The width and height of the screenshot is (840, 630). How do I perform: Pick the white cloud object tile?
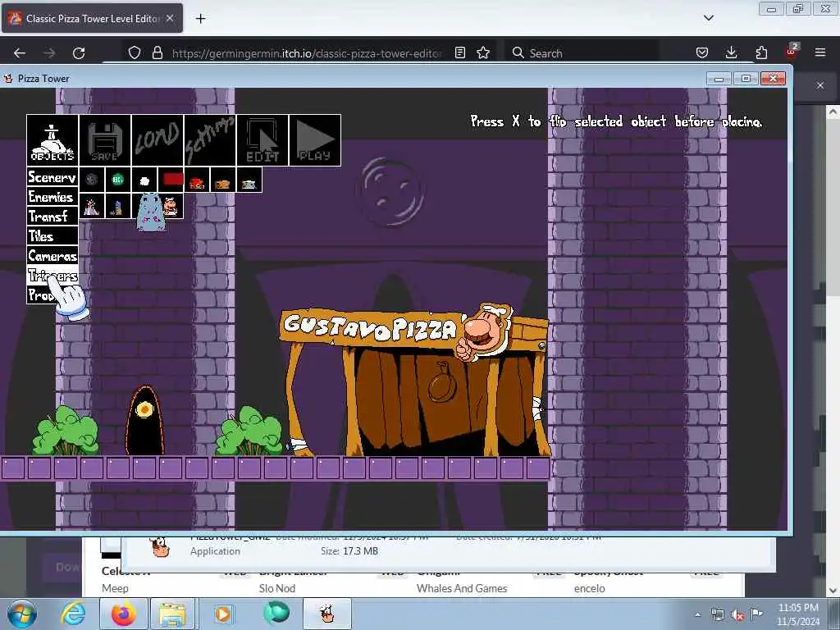[x=144, y=180]
